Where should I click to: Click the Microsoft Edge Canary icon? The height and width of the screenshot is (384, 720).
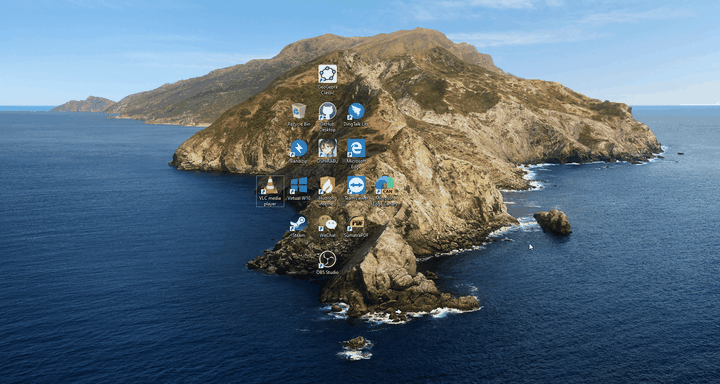pyautogui.click(x=385, y=185)
